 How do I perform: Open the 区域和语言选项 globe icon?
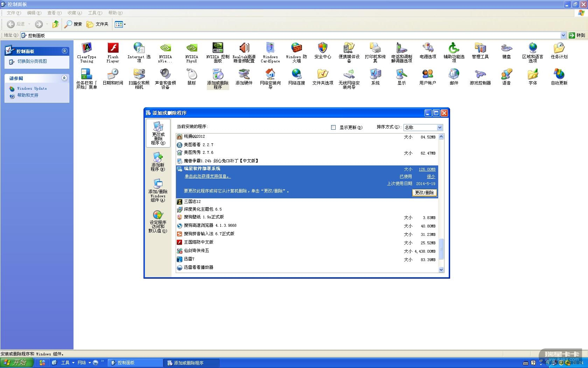533,53
